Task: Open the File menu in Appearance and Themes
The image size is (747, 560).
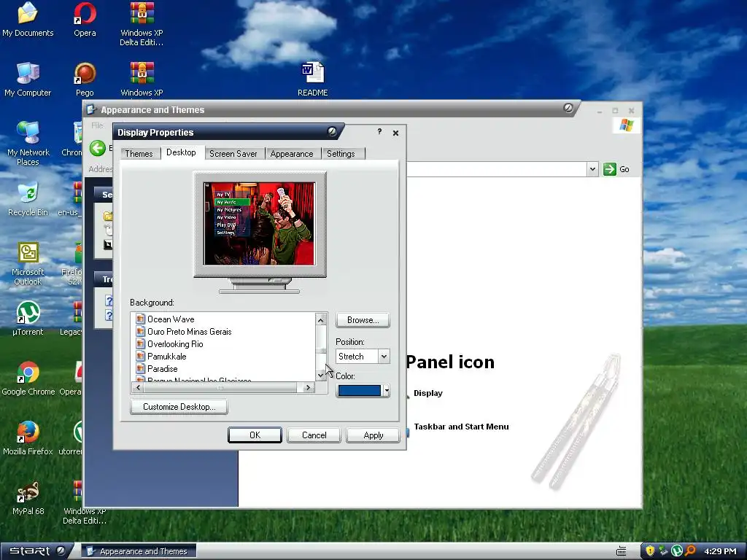Action: tap(97, 125)
